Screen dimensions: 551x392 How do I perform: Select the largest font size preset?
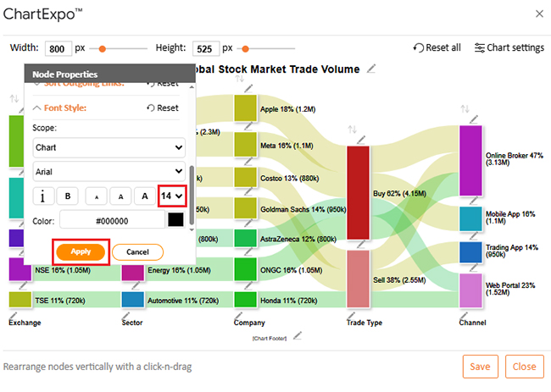[x=145, y=196]
